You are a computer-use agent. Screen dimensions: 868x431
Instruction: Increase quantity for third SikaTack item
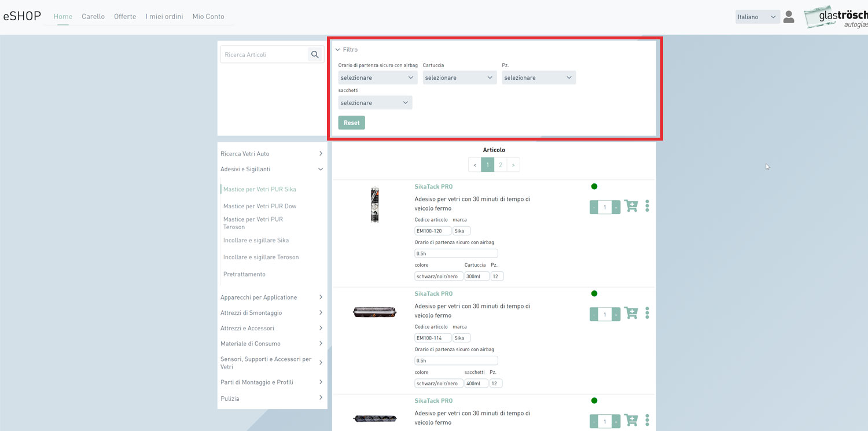pos(616,421)
